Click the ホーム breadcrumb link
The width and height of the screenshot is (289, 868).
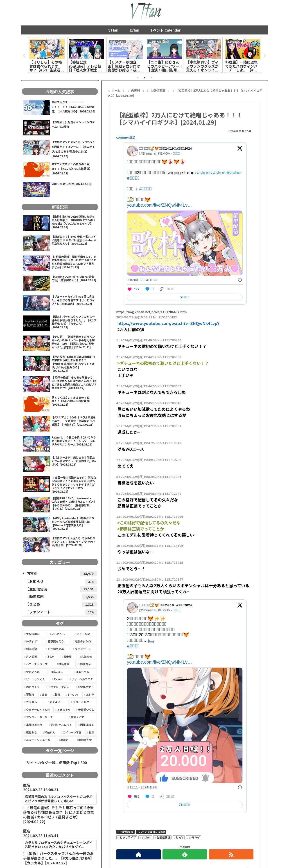pyautogui.click(x=116, y=90)
